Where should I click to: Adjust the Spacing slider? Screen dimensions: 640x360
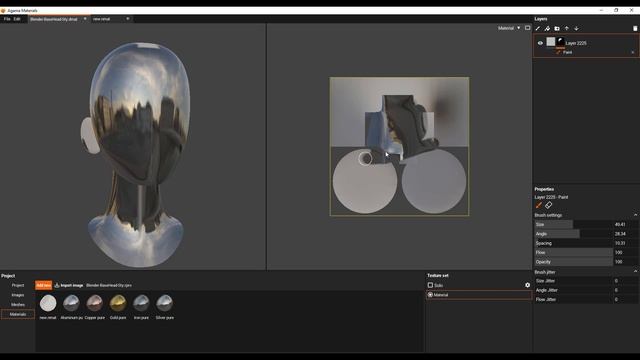pyautogui.click(x=573, y=243)
